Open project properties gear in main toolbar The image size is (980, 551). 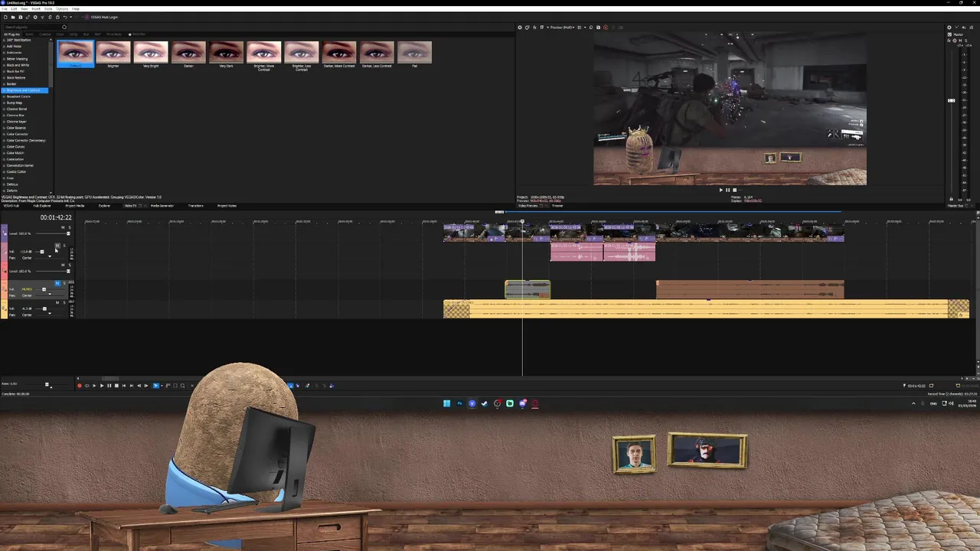tap(35, 17)
